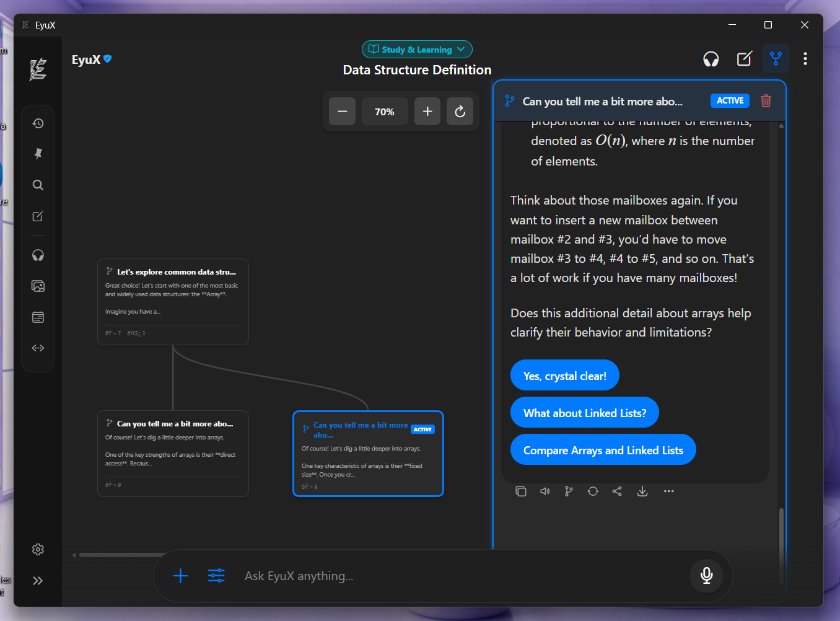Select the 'Let's explore common data stru...' node
Screen dimensions: 840x621
pyautogui.click(x=173, y=302)
